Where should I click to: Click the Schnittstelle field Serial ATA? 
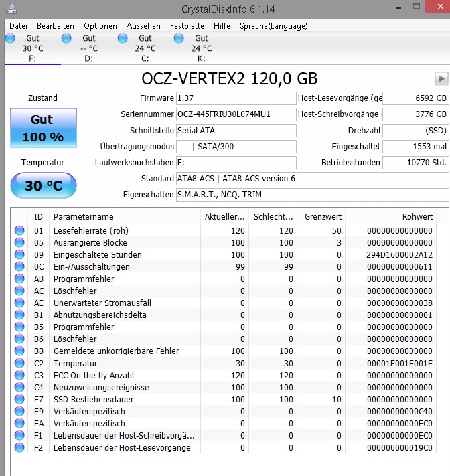(236, 131)
